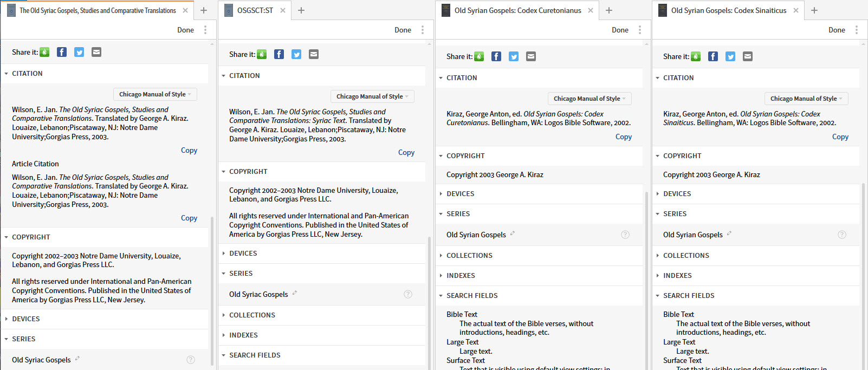
Task: Click series help icon in Codex Sinaiticus panel
Action: 842,235
